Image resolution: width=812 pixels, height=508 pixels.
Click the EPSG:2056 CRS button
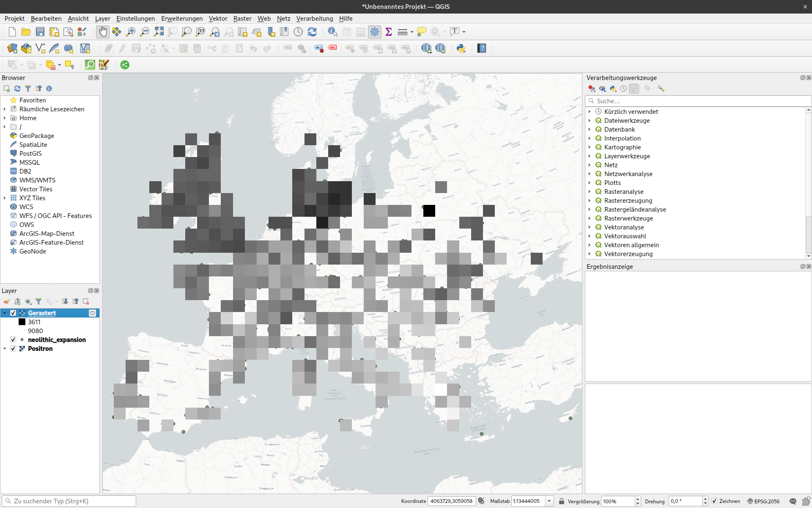point(763,501)
